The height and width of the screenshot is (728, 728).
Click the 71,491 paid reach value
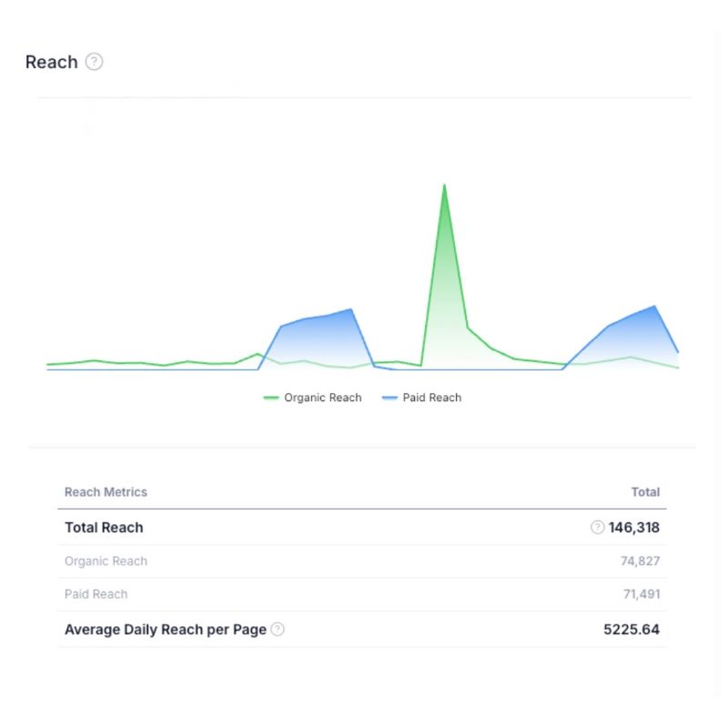click(x=640, y=594)
